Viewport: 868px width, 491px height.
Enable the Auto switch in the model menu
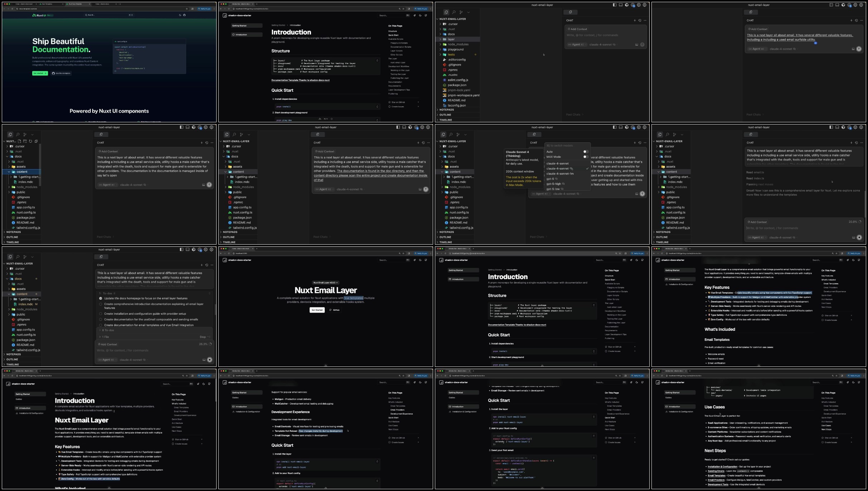[x=586, y=152]
